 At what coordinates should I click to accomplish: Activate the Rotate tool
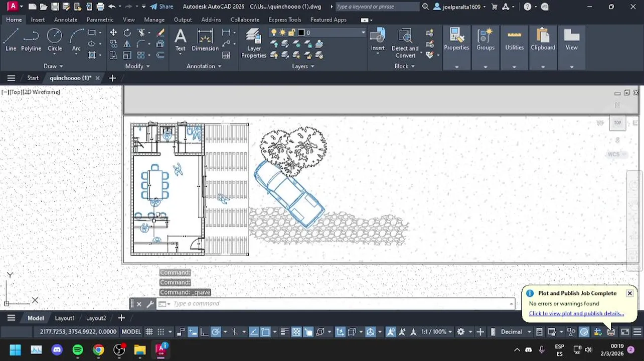pyautogui.click(x=127, y=33)
